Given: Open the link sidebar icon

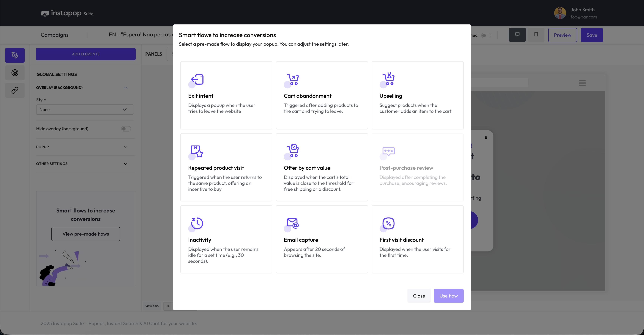Looking at the screenshot, I should [x=15, y=90].
